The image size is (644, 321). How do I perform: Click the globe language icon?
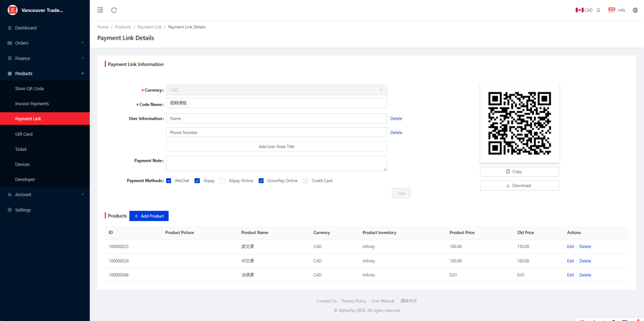coord(635,10)
